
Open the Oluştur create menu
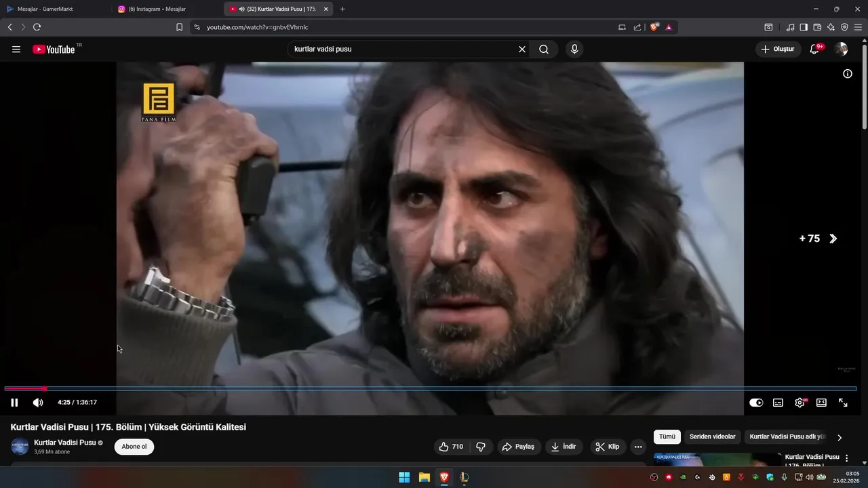point(778,49)
